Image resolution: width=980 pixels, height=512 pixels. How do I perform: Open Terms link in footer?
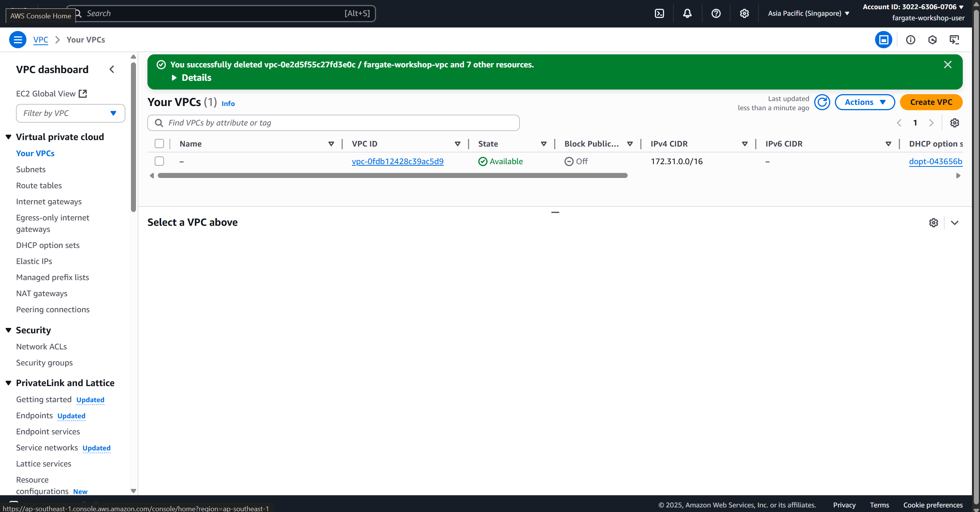879,505
